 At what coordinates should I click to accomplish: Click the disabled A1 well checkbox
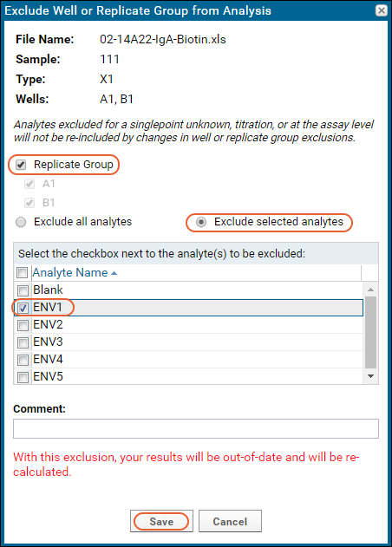click(x=29, y=184)
